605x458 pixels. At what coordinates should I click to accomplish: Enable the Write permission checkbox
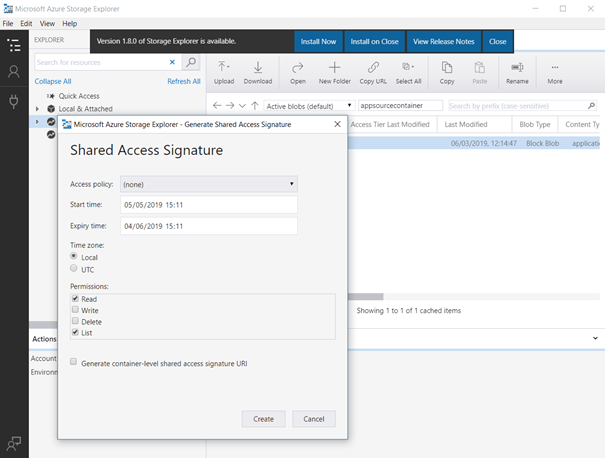[x=75, y=311]
